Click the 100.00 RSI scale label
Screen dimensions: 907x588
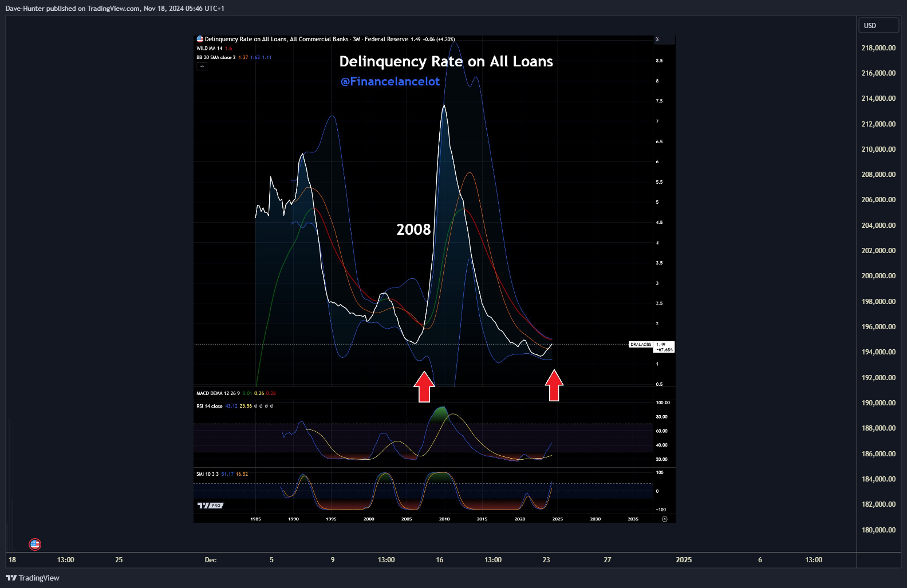pyautogui.click(x=662, y=403)
